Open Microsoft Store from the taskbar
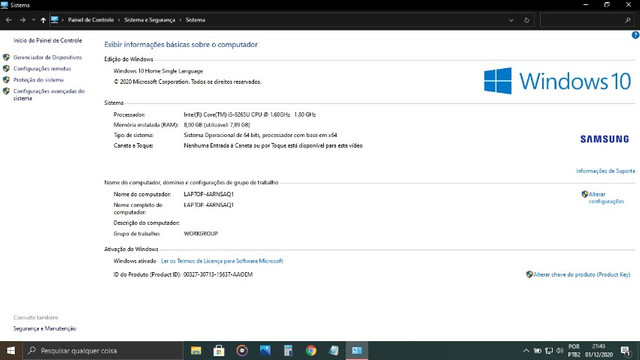The height and width of the screenshot is (360, 640). point(219,351)
